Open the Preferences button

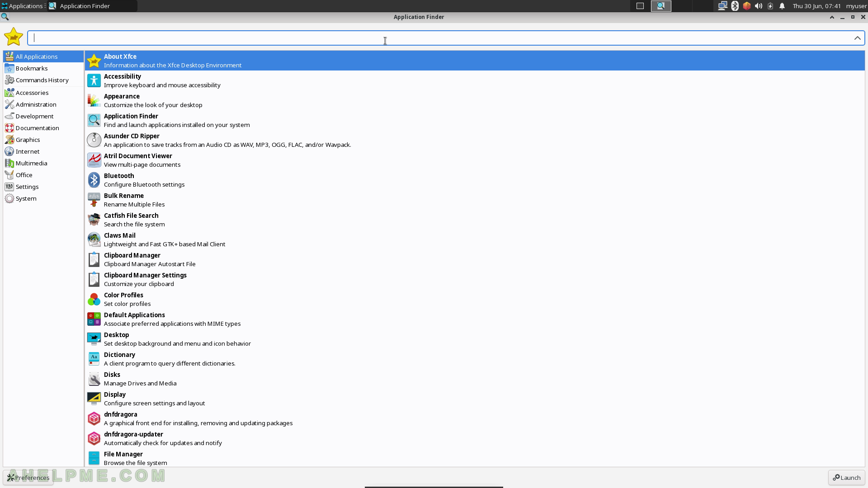pyautogui.click(x=28, y=478)
